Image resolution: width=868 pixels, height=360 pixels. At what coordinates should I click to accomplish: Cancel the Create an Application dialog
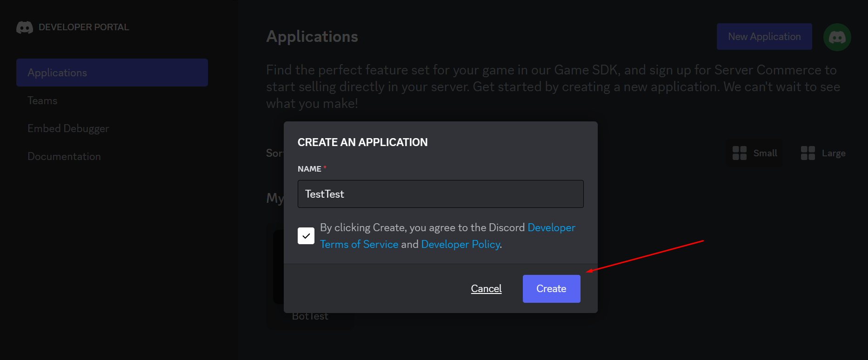pos(486,289)
